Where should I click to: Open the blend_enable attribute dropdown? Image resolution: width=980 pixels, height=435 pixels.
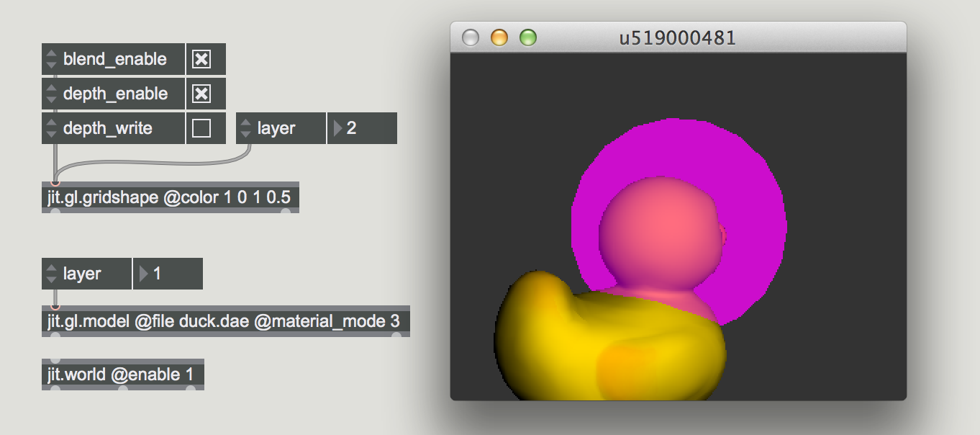(114, 59)
